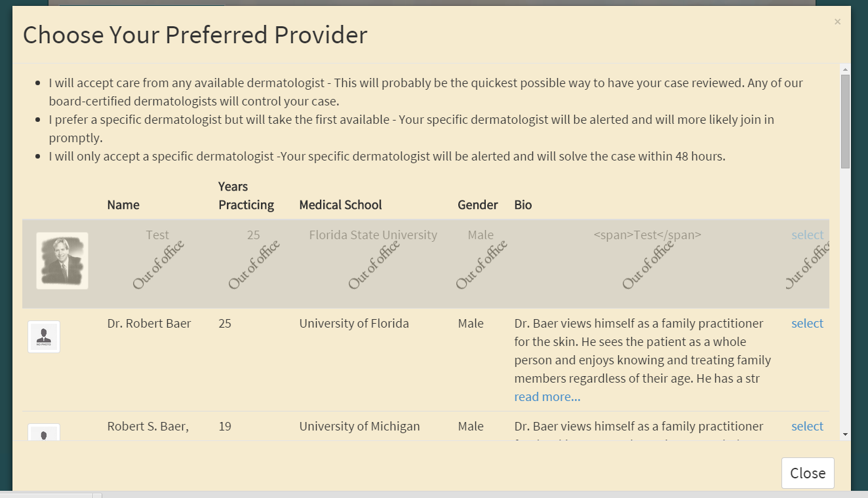Open "read more..." in Dr. Baer's bio
Screen dimensions: 868x498
pyautogui.click(x=547, y=397)
